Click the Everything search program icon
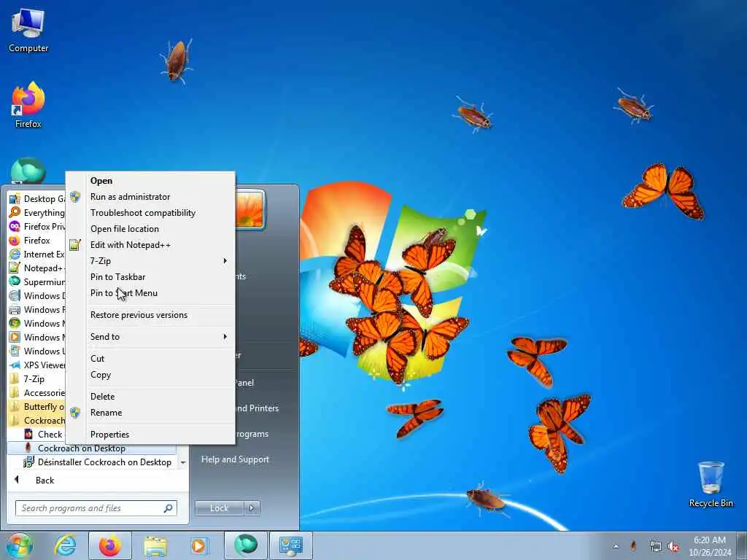 [x=15, y=212]
